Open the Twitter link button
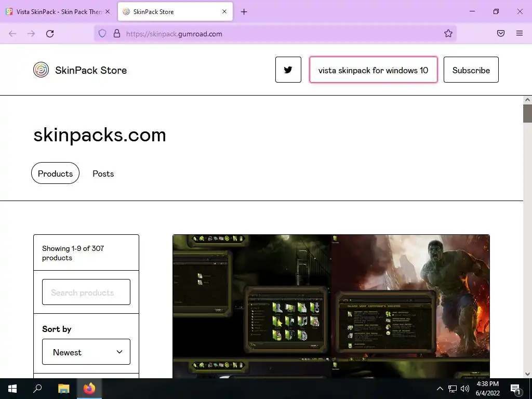The height and width of the screenshot is (399, 532). pos(288,70)
